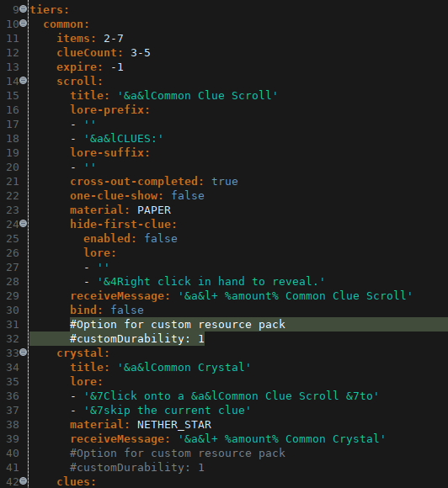Click the common key on line 10
This screenshot has height=488, width=448.
66,24
